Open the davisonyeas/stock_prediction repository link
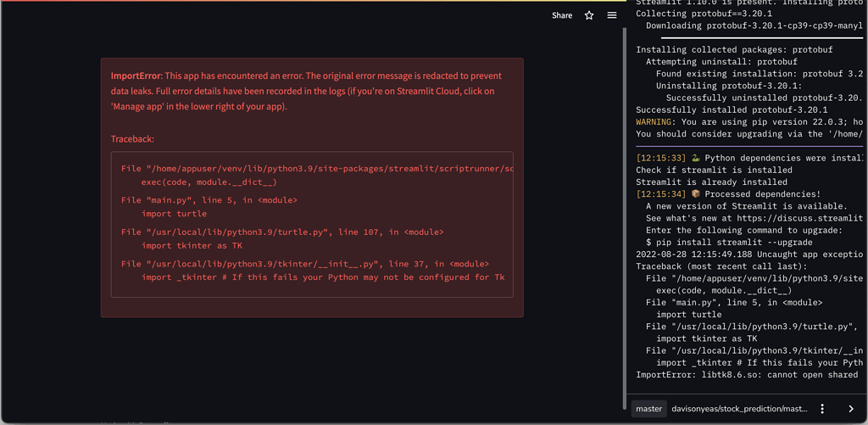 [739, 409]
